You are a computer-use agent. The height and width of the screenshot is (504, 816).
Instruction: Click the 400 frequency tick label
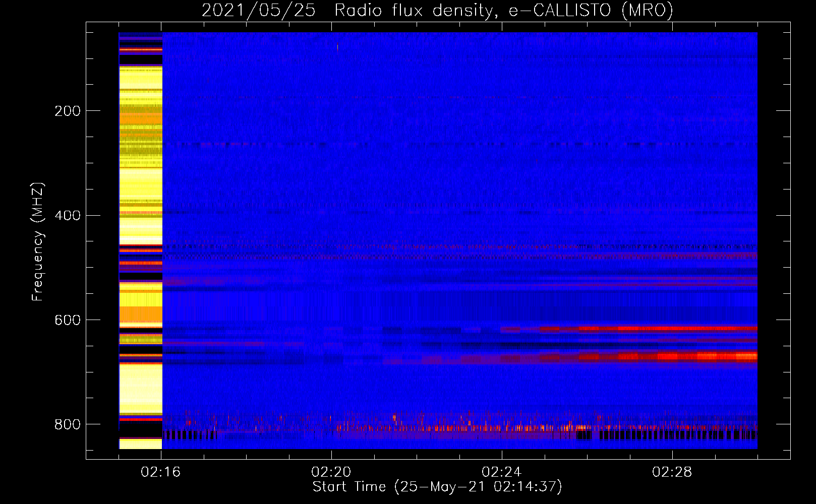point(68,216)
